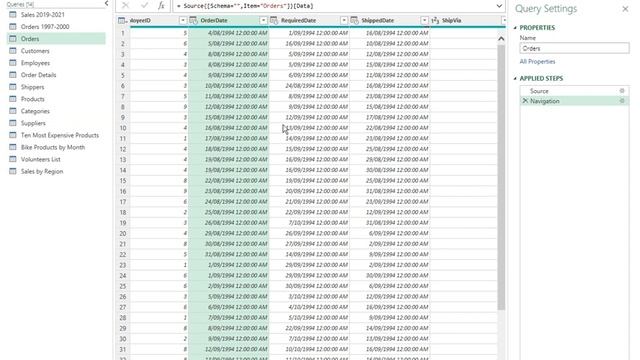
Task: Select the RequiredDate column header
Action: 298,20
